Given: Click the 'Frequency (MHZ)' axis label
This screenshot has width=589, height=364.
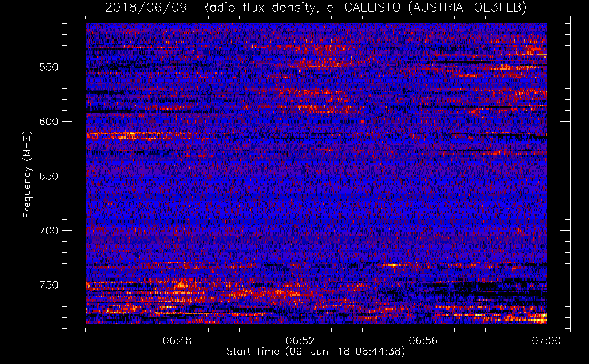Looking at the screenshot, I should tap(27, 174).
